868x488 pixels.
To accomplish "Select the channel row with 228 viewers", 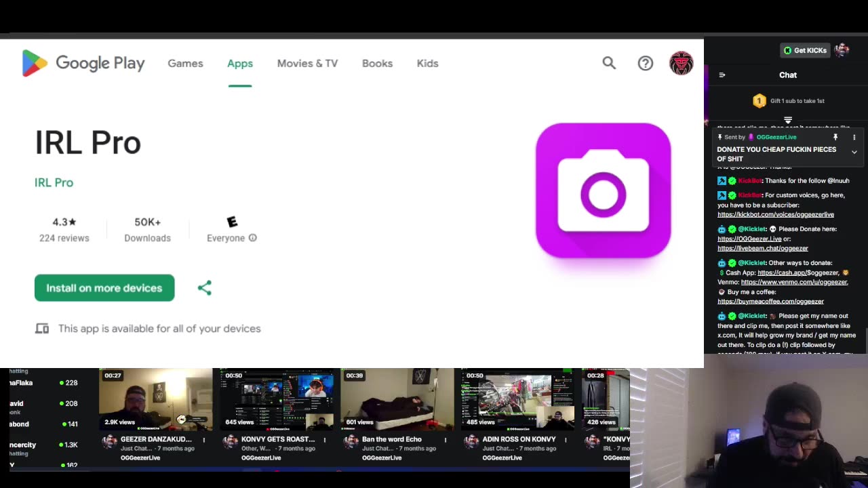I will (x=43, y=383).
